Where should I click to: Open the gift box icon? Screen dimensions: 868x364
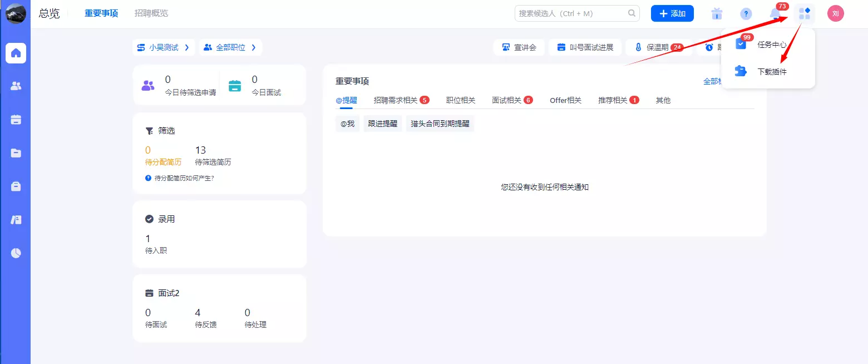[717, 14]
